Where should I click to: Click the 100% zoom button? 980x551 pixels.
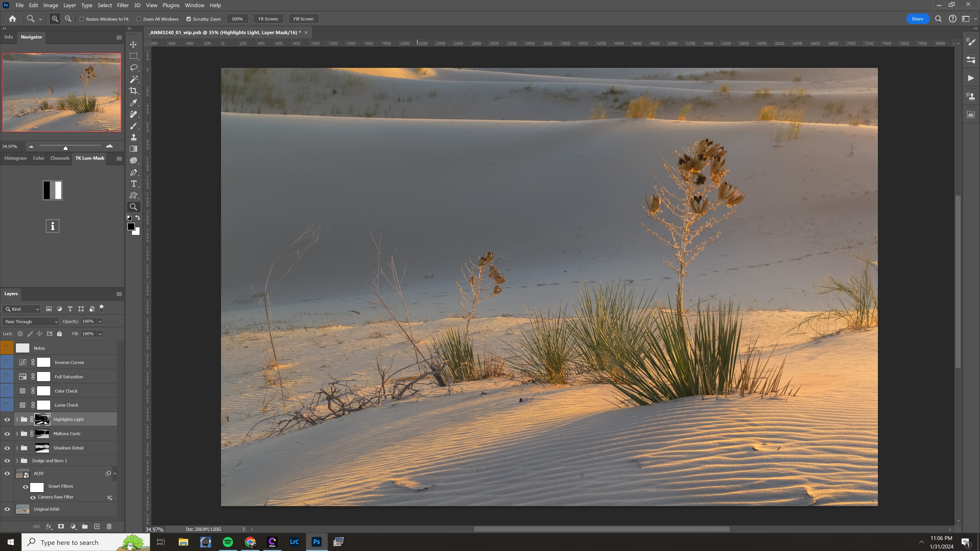(x=237, y=19)
